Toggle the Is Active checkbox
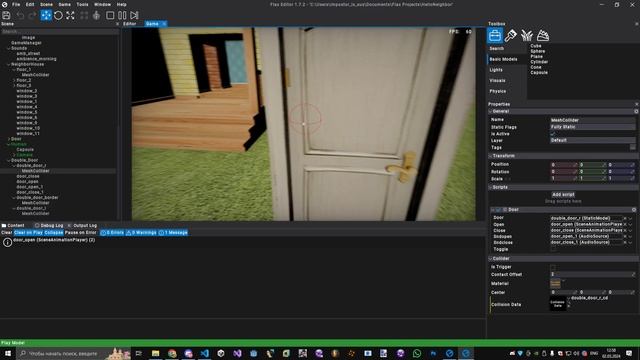 [x=553, y=133]
